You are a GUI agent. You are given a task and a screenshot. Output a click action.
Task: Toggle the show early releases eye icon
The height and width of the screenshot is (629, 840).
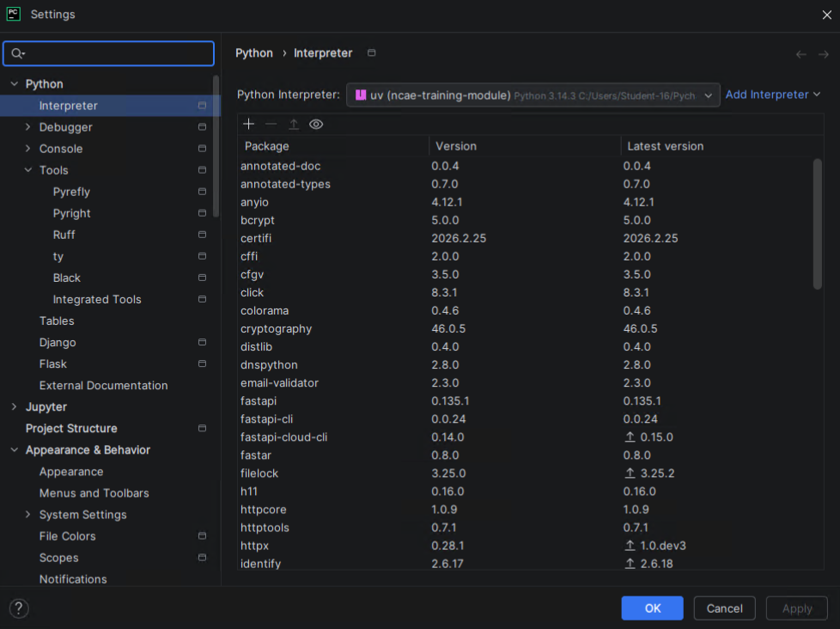coord(316,125)
